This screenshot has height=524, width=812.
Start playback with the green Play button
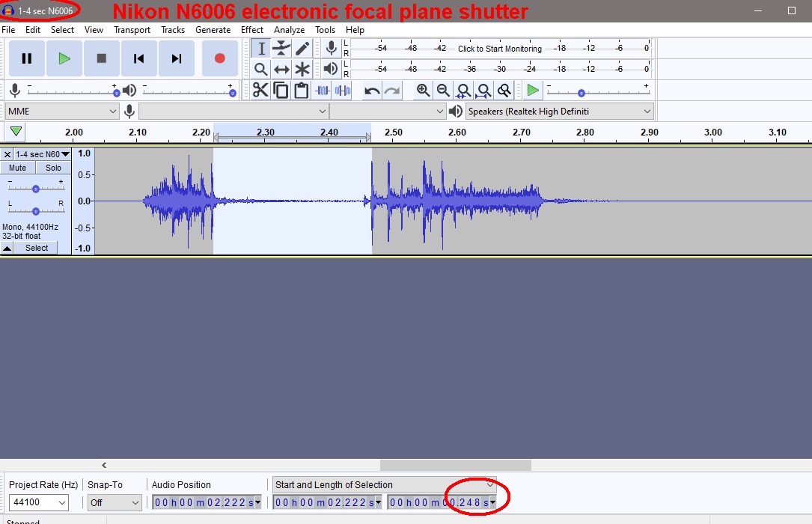point(64,58)
